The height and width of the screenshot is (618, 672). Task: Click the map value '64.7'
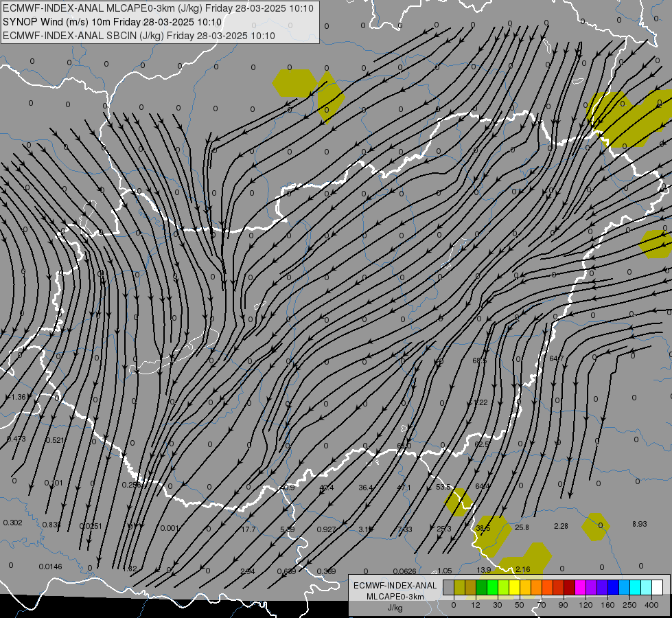pyautogui.click(x=556, y=358)
